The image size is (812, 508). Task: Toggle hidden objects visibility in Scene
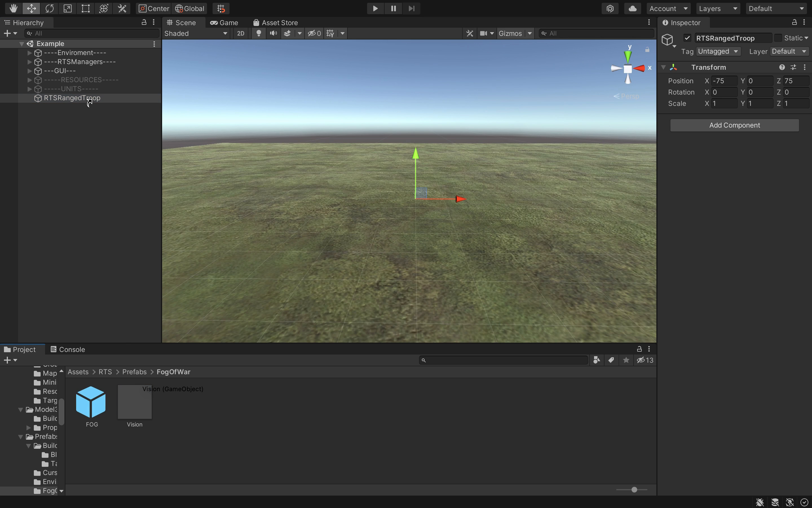[x=314, y=33]
